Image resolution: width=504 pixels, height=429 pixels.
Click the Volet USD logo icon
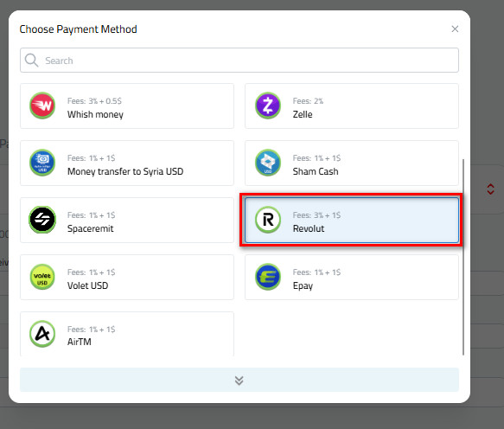42,277
